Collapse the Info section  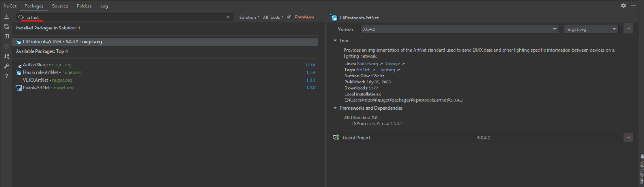click(335, 41)
